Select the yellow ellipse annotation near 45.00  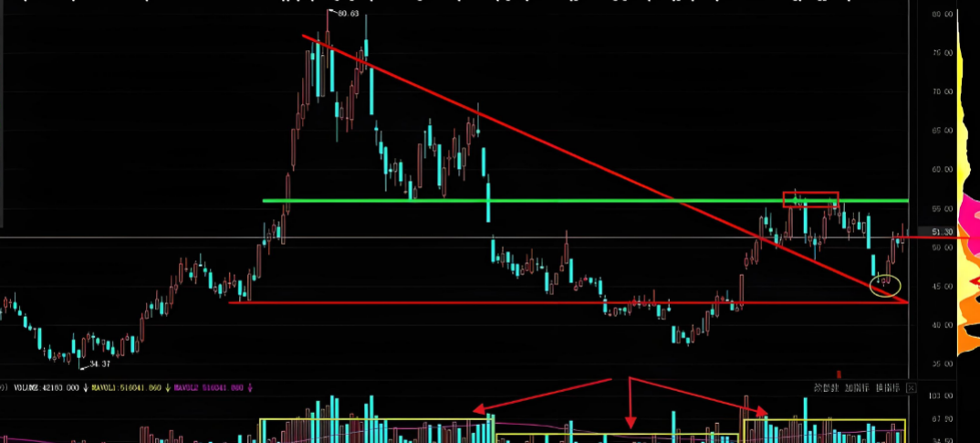point(885,285)
